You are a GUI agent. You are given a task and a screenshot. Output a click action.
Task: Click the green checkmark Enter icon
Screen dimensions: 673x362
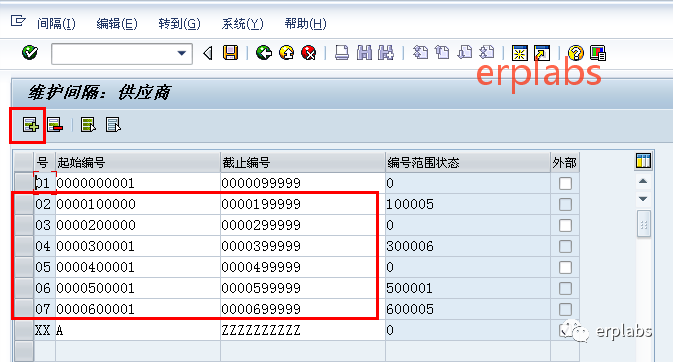point(30,53)
